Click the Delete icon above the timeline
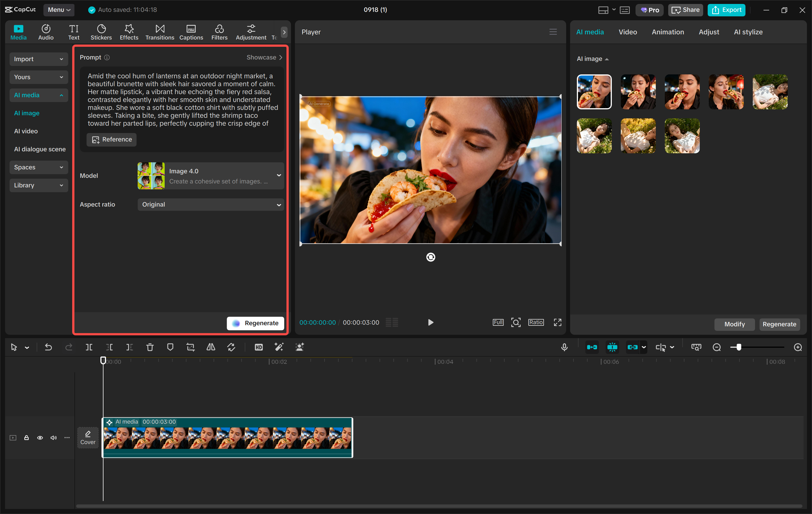 click(x=150, y=347)
